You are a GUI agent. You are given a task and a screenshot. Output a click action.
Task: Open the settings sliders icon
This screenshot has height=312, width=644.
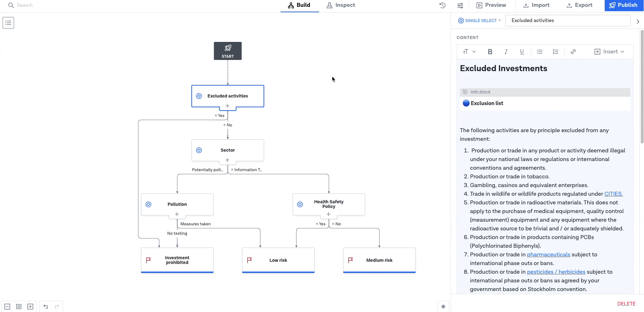(x=460, y=5)
